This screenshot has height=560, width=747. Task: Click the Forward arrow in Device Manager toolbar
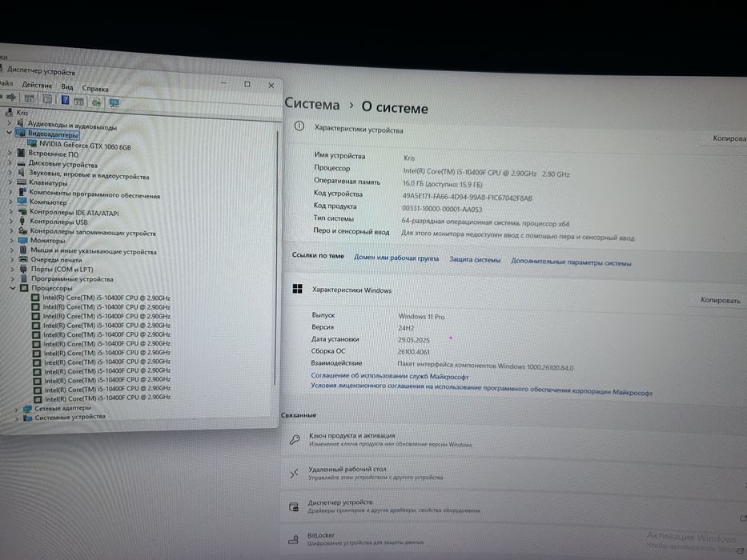tap(11, 98)
